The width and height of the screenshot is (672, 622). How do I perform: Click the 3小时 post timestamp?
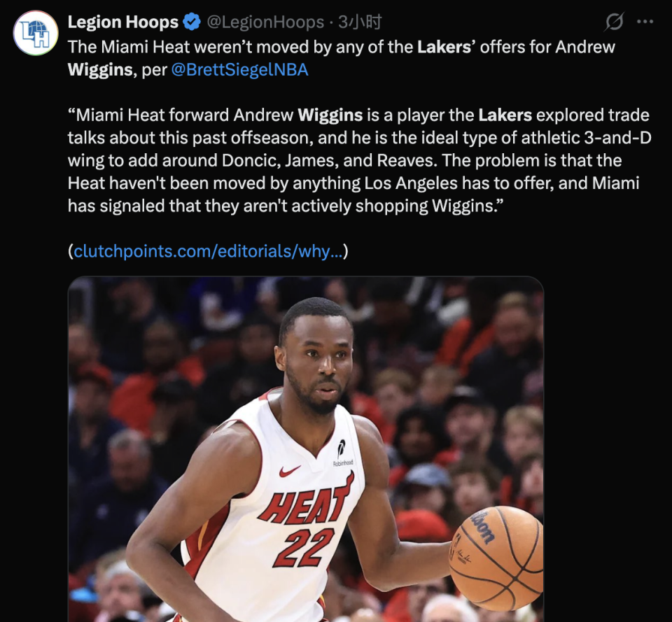(x=360, y=22)
